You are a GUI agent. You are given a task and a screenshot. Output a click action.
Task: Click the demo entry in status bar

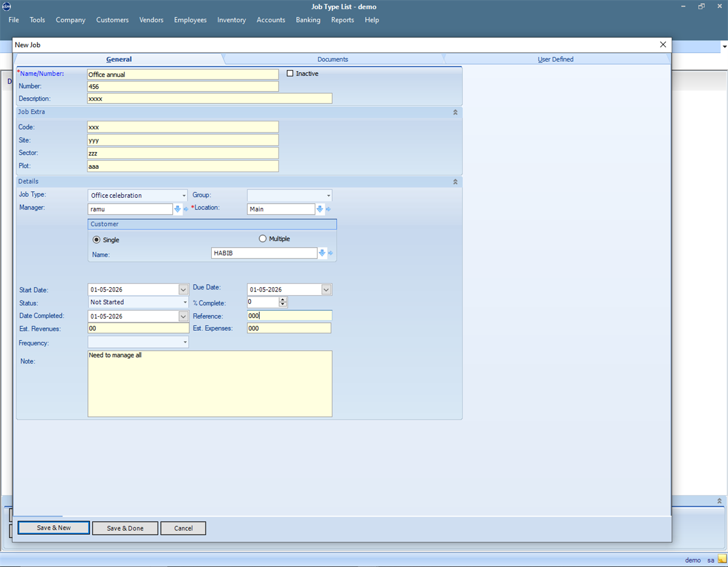693,560
